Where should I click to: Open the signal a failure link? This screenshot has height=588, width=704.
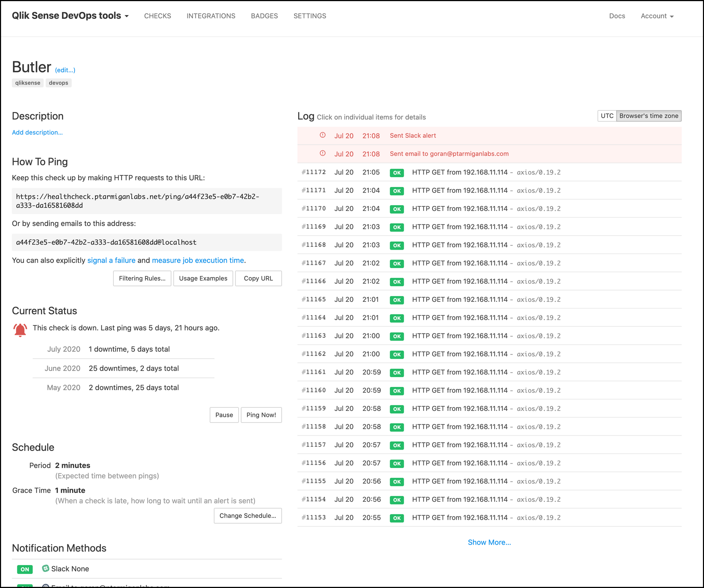tap(111, 260)
